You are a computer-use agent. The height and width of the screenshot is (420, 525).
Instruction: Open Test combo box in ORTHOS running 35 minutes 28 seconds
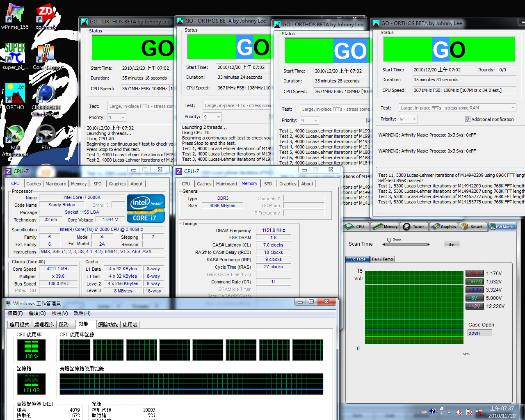pos(335,109)
